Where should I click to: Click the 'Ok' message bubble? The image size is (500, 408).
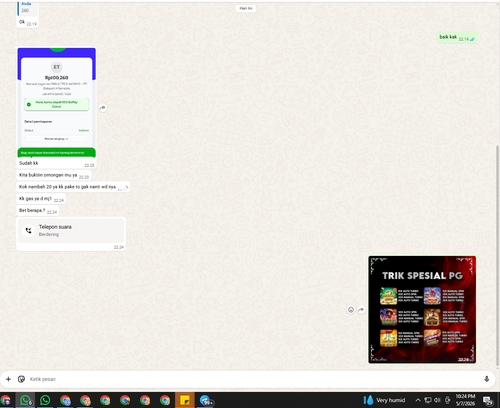[27, 23]
